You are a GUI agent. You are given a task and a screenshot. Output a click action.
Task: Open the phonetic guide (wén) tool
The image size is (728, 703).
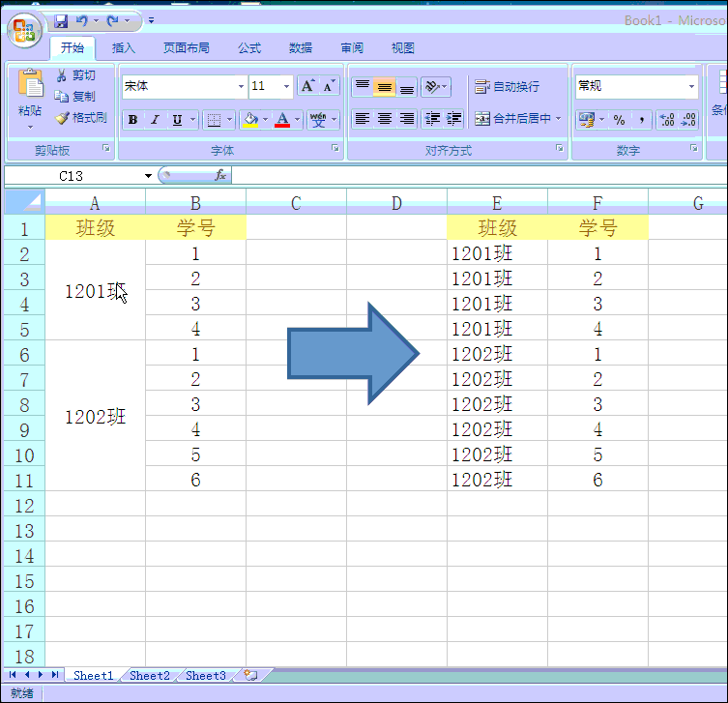pos(318,120)
